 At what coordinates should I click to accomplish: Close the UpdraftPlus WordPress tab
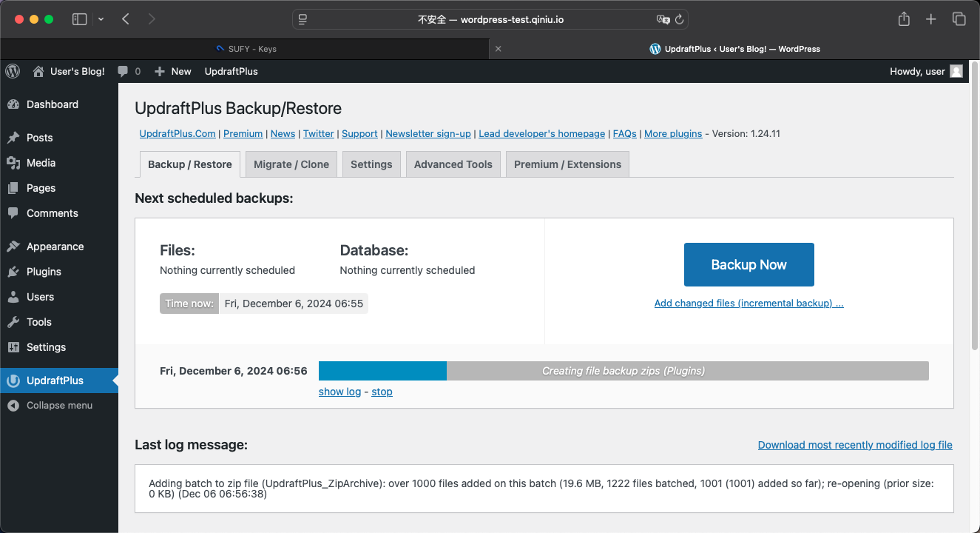pos(498,49)
